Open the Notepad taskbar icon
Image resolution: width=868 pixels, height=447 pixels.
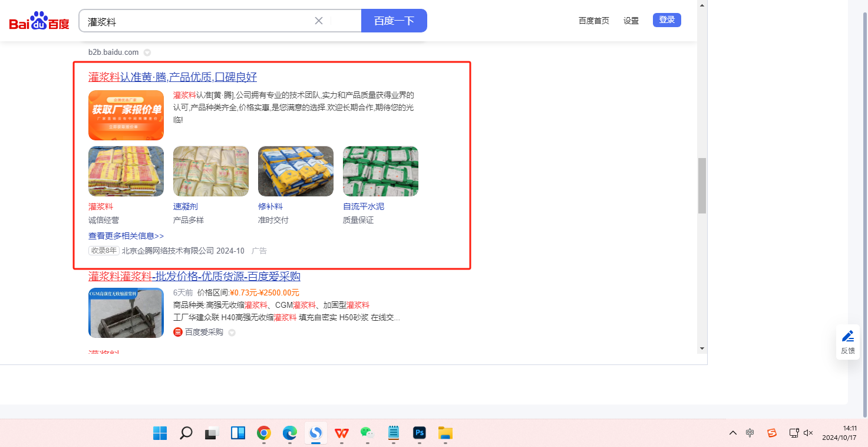tap(394, 433)
